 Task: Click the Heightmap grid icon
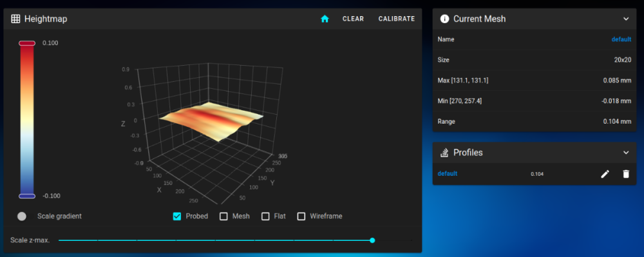click(x=15, y=19)
